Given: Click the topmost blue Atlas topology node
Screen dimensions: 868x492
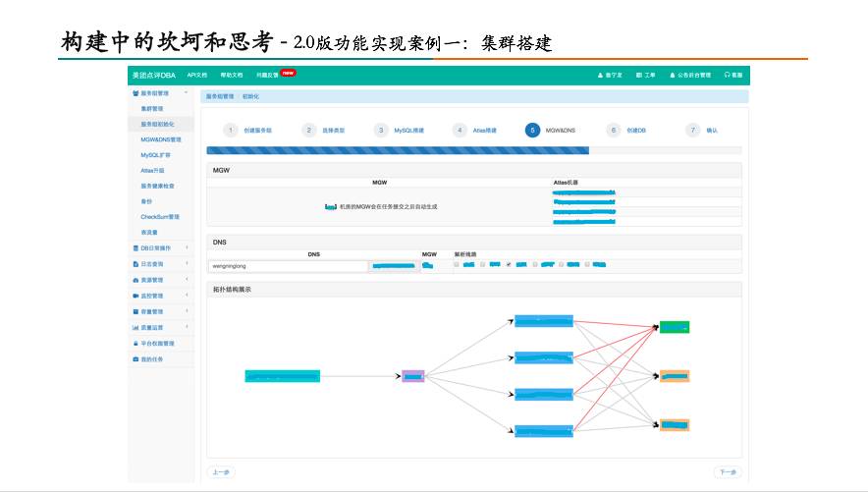Looking at the screenshot, I should (544, 321).
